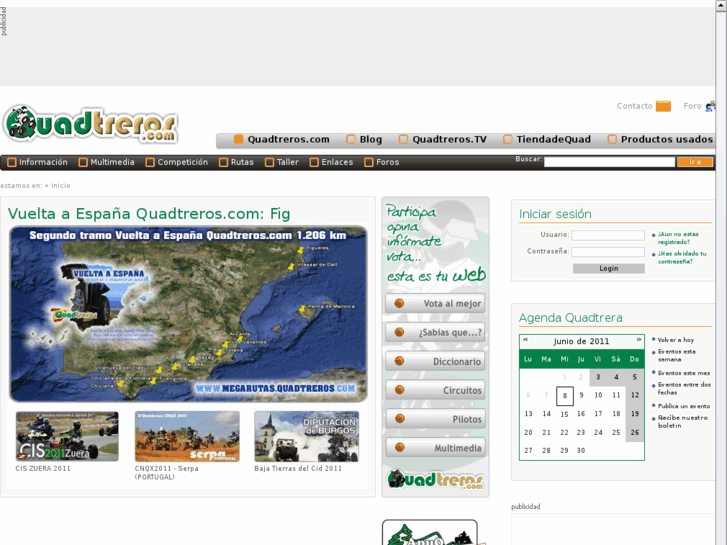Click the 'Junio de 2011' calendar title
This screenshot has width=727, height=545.
pos(581,341)
